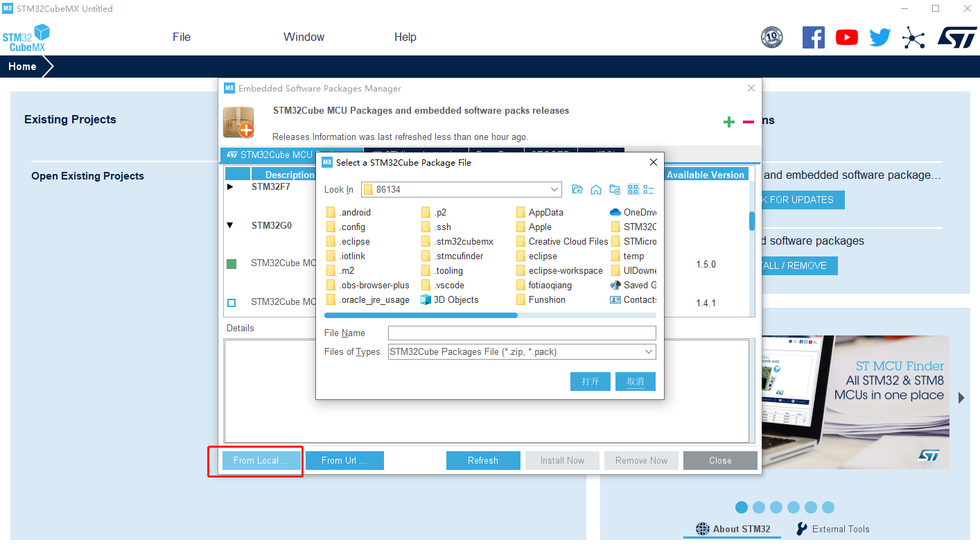This screenshot has height=551, width=980.
Task: Open the 3D Objects folder
Action: pyautogui.click(x=449, y=299)
